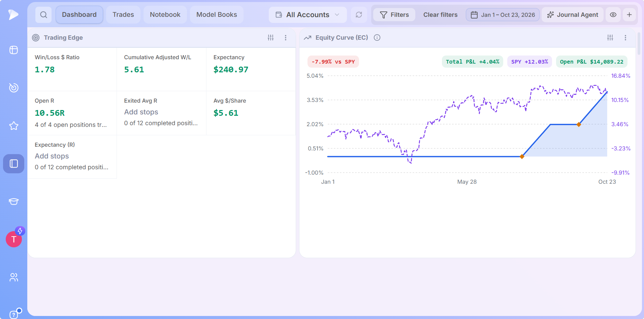Screen dimensions: 644x319
Task: Open the Model Books tab
Action: [217, 15]
